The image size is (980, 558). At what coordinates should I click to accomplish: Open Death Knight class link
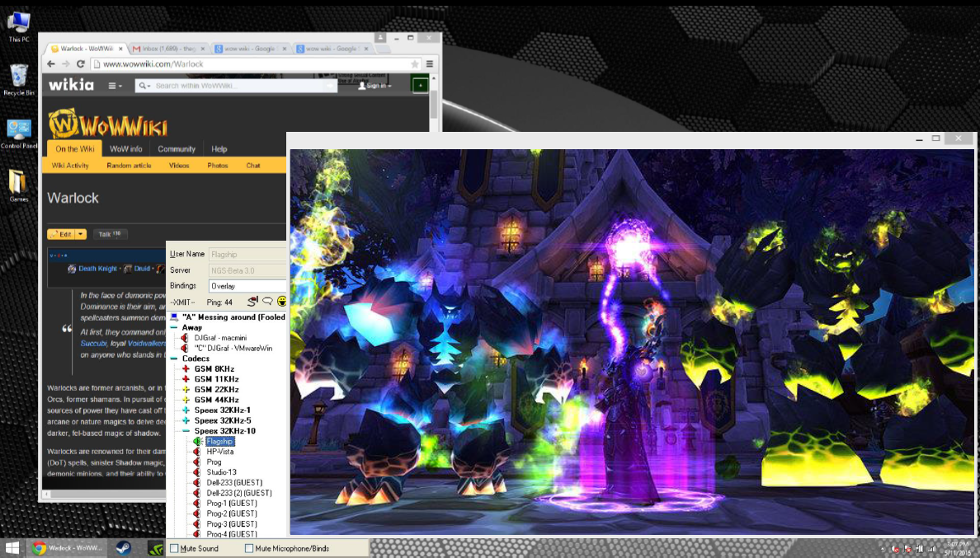pos(97,269)
